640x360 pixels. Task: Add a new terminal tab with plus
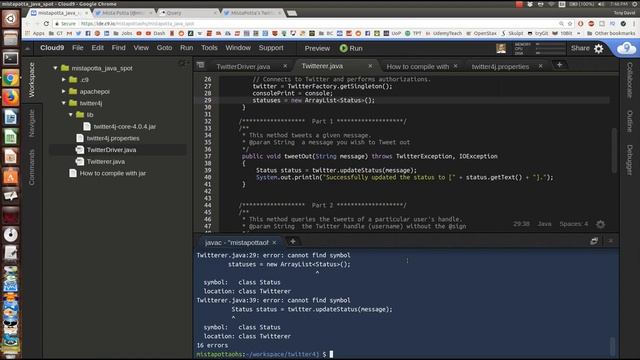click(293, 241)
